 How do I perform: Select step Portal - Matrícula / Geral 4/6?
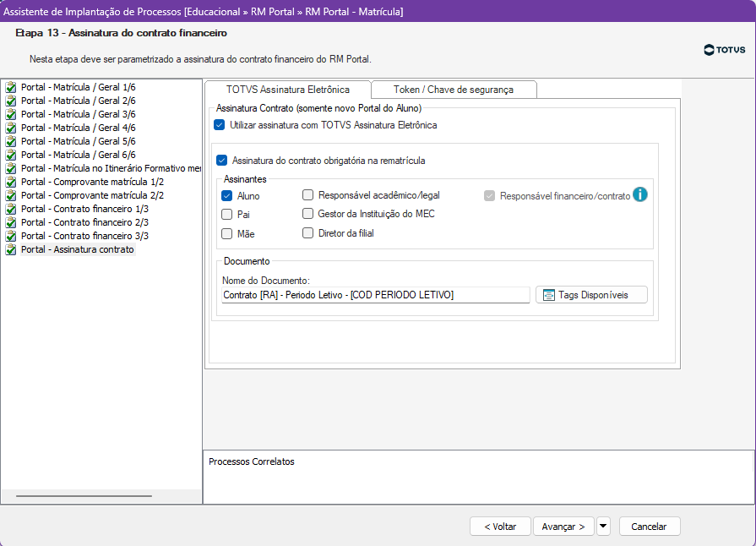click(78, 128)
